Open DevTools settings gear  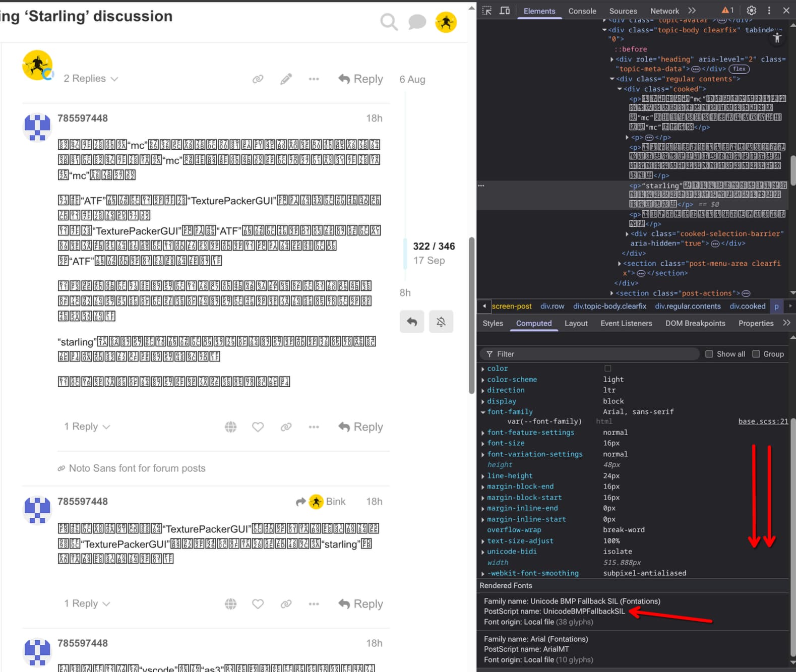[751, 11]
